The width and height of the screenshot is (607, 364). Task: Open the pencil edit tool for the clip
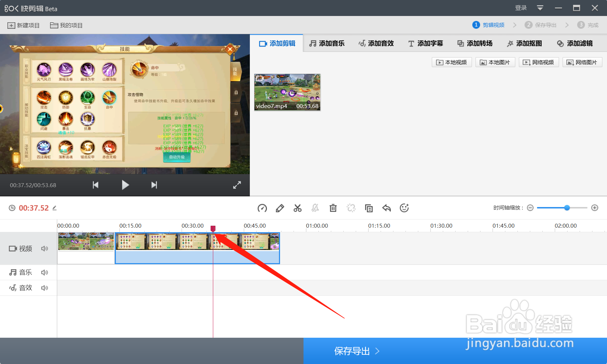(280, 208)
